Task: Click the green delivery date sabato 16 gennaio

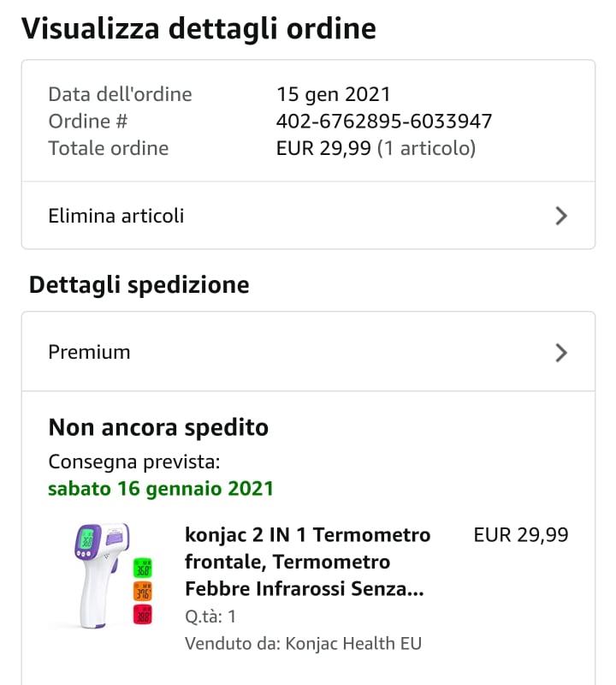Action: pyautogui.click(x=161, y=489)
